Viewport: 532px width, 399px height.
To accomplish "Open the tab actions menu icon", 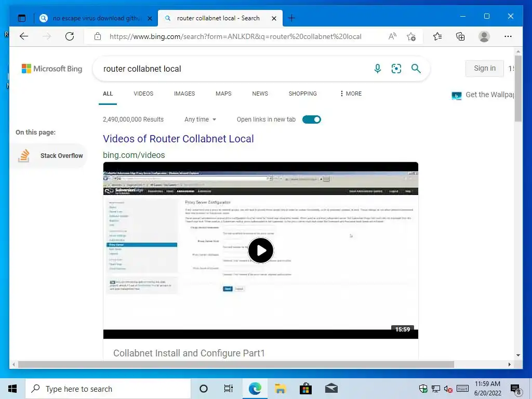I will tap(22, 18).
